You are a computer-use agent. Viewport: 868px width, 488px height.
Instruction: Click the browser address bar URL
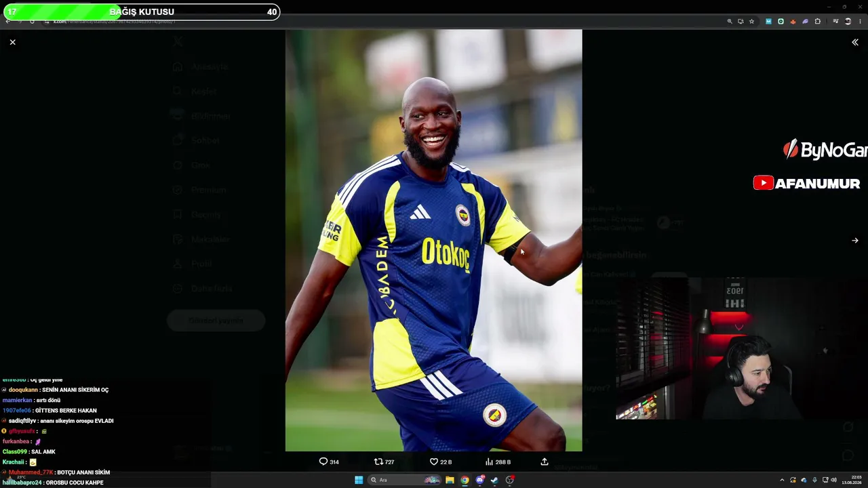tap(115, 22)
